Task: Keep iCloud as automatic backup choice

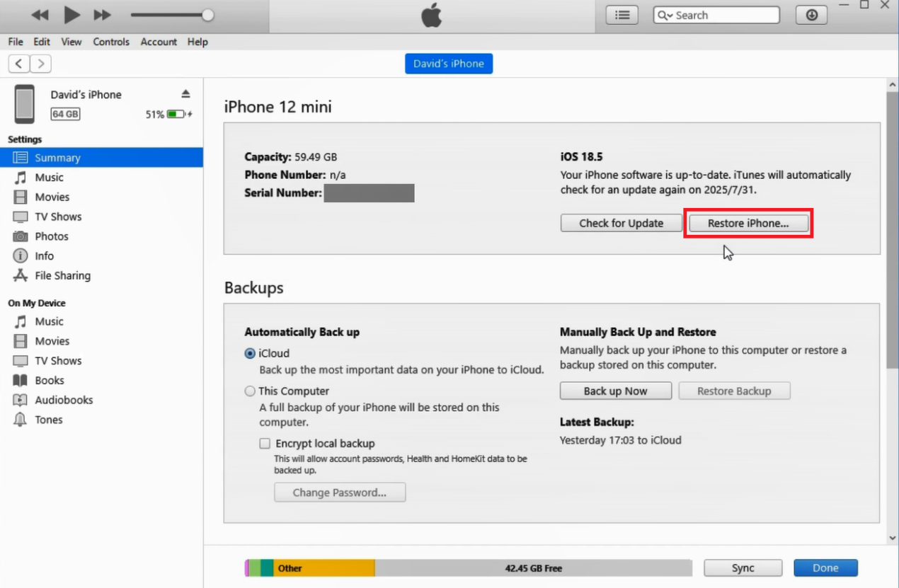Action: (250, 353)
